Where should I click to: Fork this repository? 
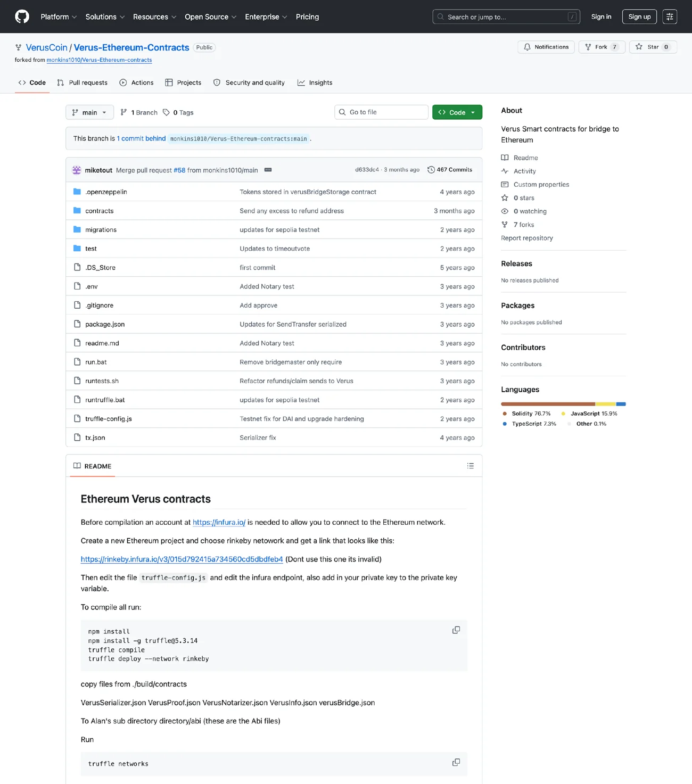click(602, 47)
